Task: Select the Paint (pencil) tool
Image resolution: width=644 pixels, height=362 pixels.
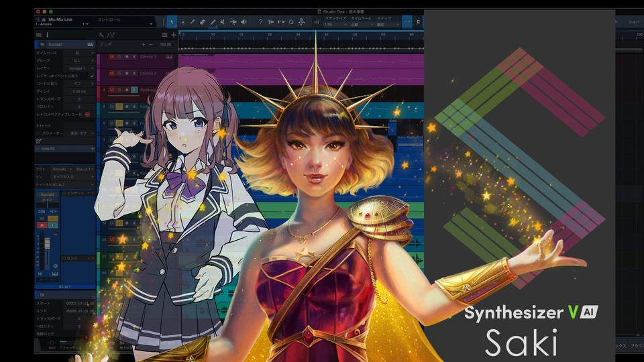Action: [x=213, y=22]
